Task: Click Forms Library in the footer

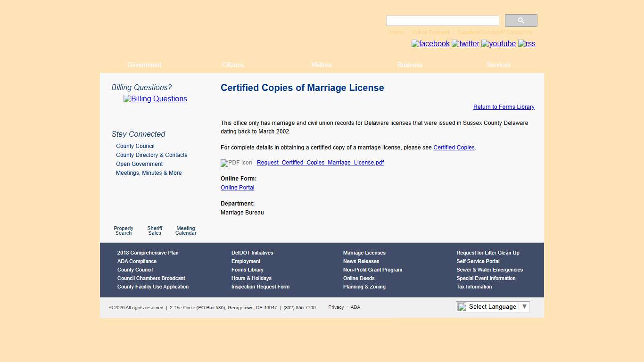Action: click(x=247, y=270)
